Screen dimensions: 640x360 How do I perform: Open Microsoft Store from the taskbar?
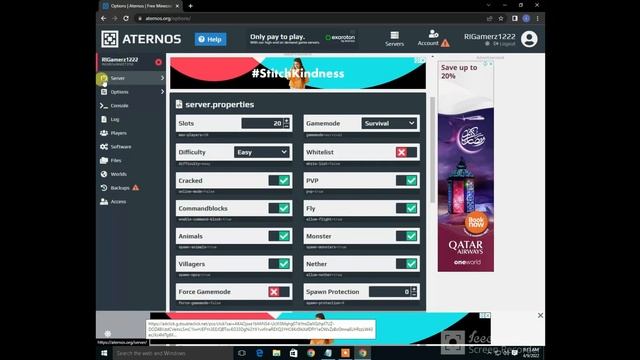point(293,353)
